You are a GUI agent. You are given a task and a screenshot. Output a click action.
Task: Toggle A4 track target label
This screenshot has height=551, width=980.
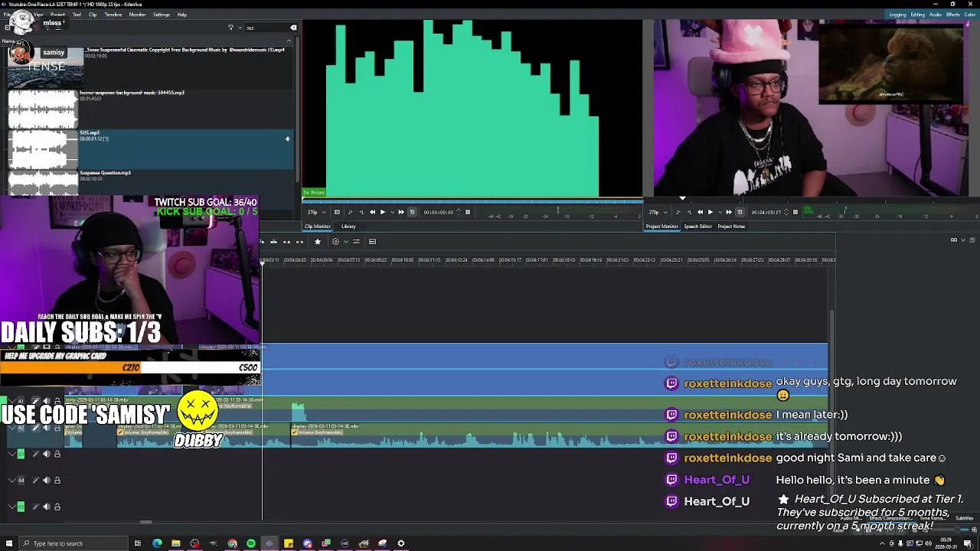[21, 481]
